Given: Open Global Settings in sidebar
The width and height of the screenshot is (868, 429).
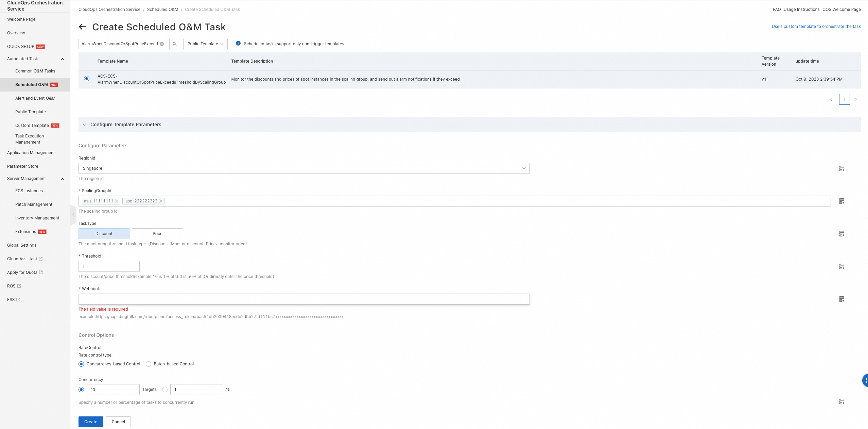Looking at the screenshot, I should pos(22,245).
